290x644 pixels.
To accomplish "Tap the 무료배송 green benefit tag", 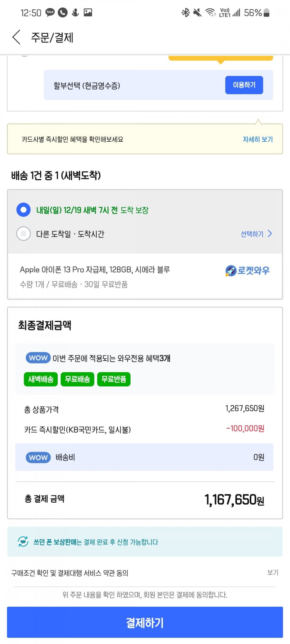I will pyautogui.click(x=77, y=379).
